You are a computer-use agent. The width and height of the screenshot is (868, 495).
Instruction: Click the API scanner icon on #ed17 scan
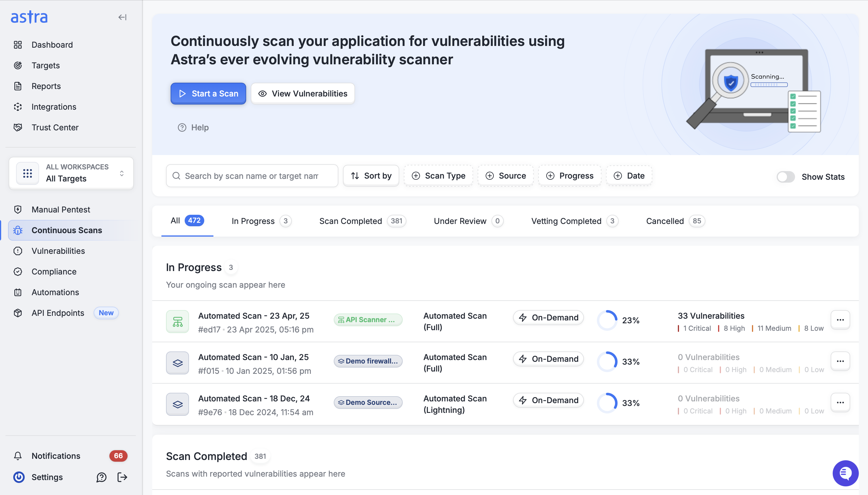pyautogui.click(x=178, y=321)
